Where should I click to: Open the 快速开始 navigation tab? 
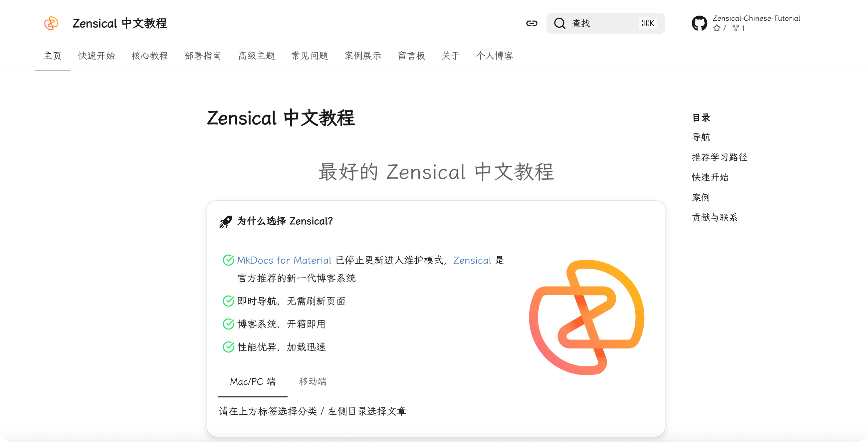point(97,56)
